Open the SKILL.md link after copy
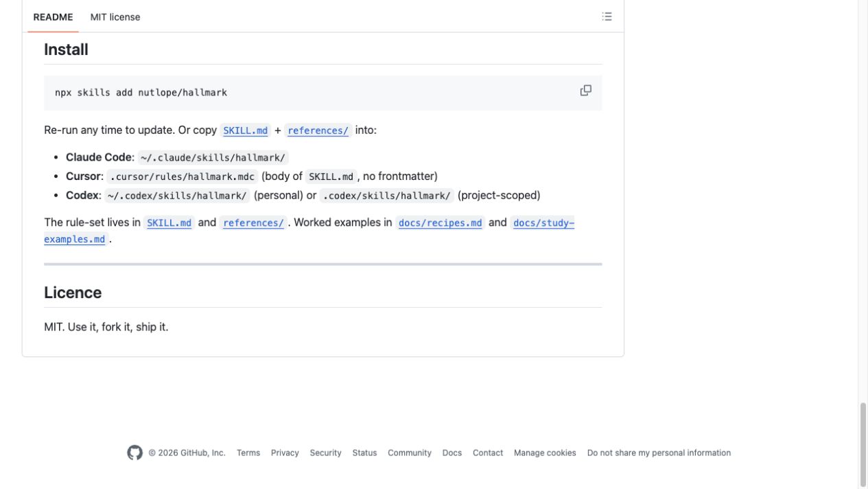The image size is (868, 489). [246, 130]
